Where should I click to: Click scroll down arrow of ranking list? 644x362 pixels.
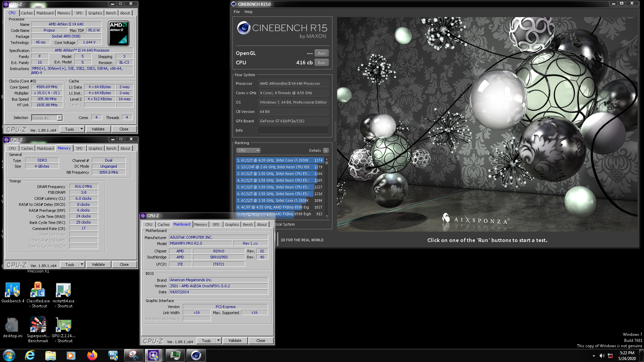(326, 216)
